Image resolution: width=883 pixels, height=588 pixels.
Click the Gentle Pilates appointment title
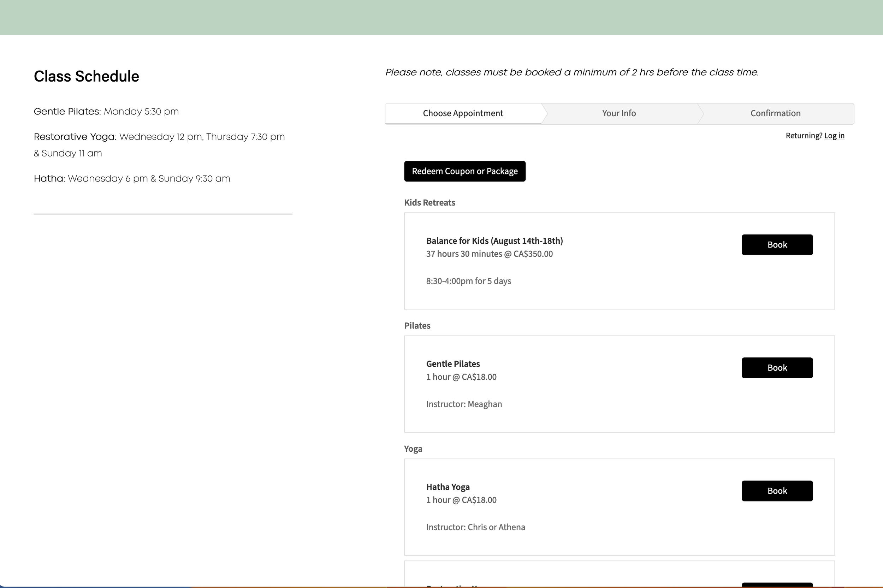click(x=453, y=364)
